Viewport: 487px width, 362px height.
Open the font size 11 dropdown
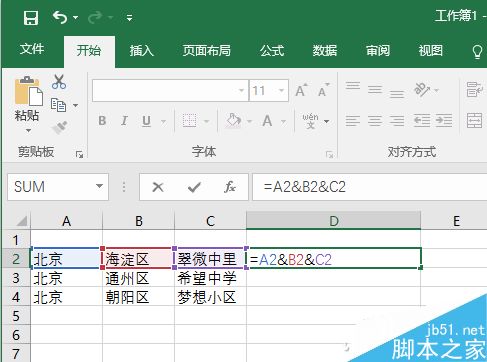tap(281, 90)
